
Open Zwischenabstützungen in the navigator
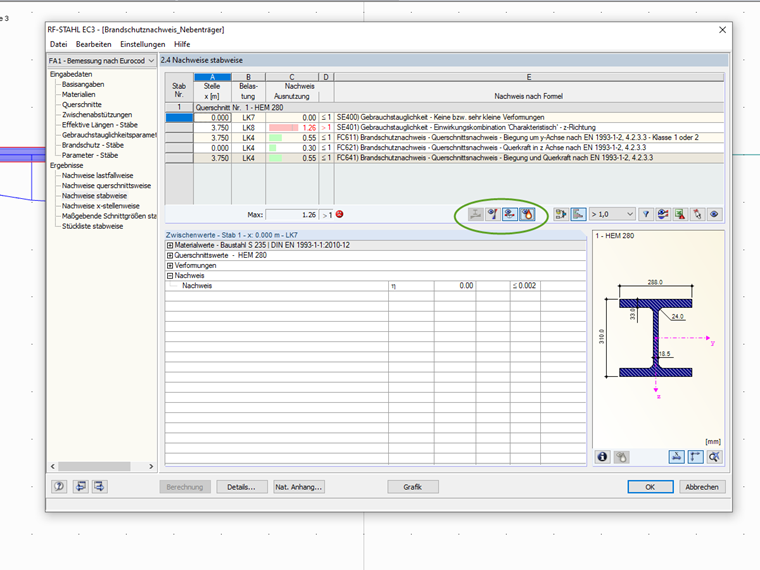tap(97, 115)
